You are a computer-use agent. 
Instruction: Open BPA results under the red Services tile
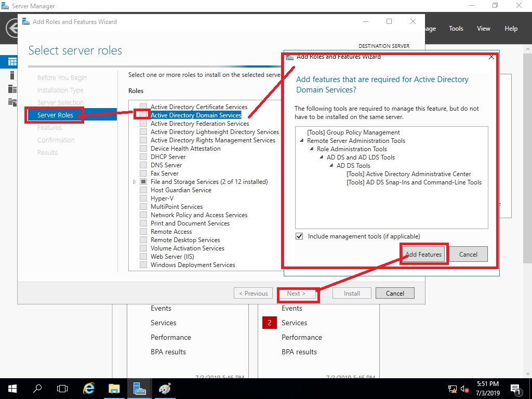(299, 352)
